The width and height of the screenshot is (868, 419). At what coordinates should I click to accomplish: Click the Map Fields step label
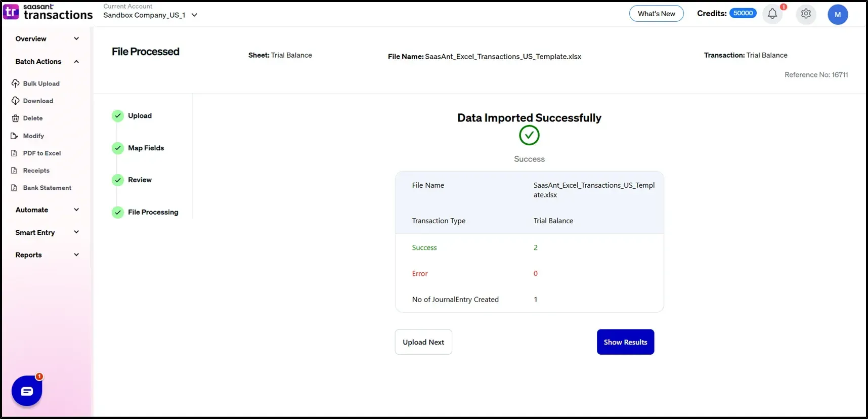(x=146, y=148)
